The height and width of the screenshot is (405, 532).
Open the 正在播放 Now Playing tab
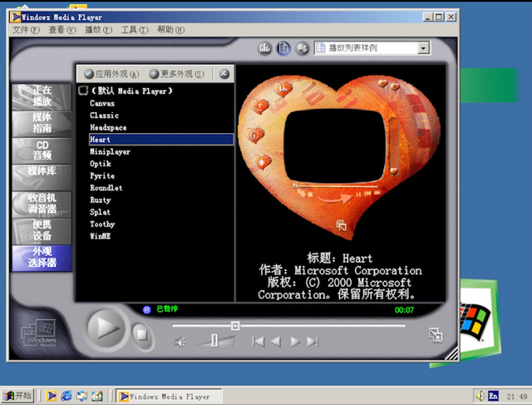pyautogui.click(x=42, y=96)
